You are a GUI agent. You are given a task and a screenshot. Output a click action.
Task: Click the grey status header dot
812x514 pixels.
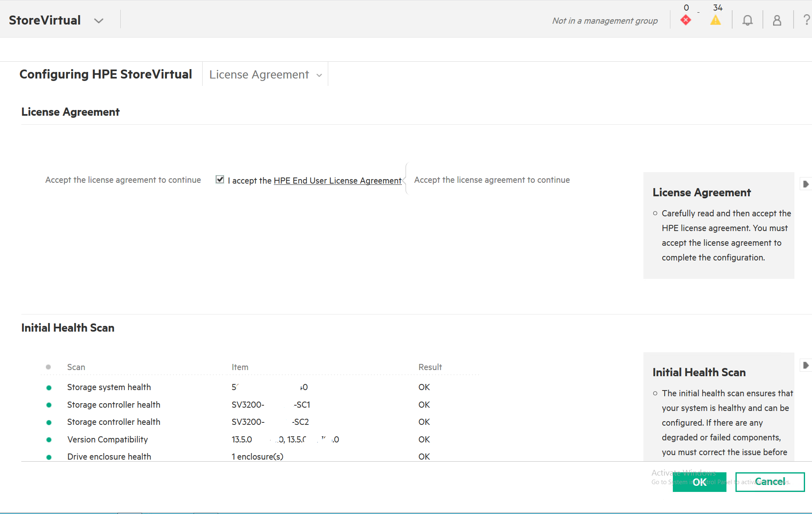point(48,367)
